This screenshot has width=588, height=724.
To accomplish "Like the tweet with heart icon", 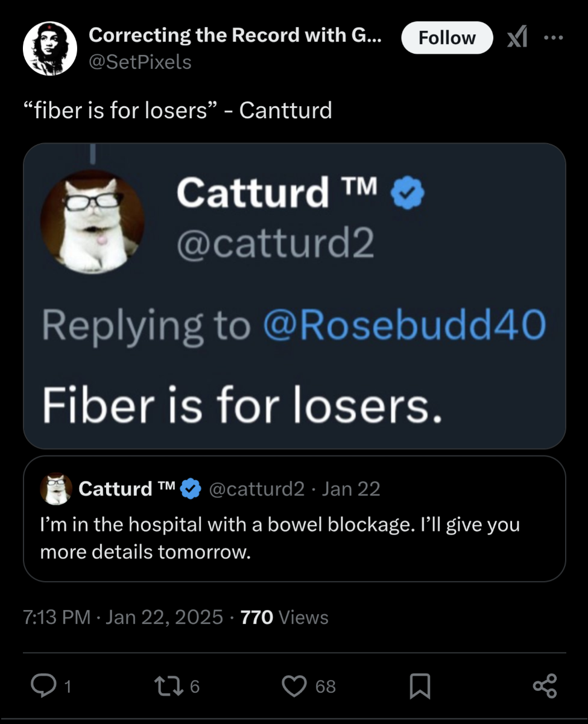I will click(x=294, y=686).
